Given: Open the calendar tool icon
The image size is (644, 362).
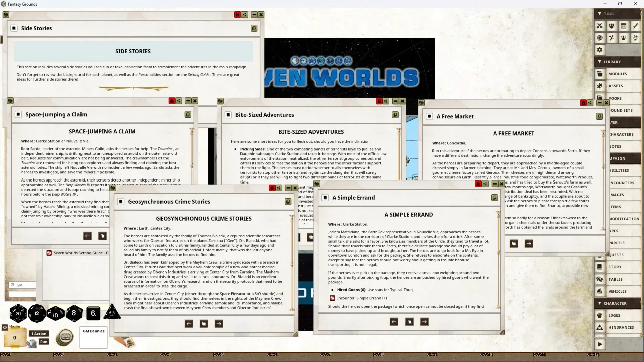Looking at the screenshot, I should 623,26.
